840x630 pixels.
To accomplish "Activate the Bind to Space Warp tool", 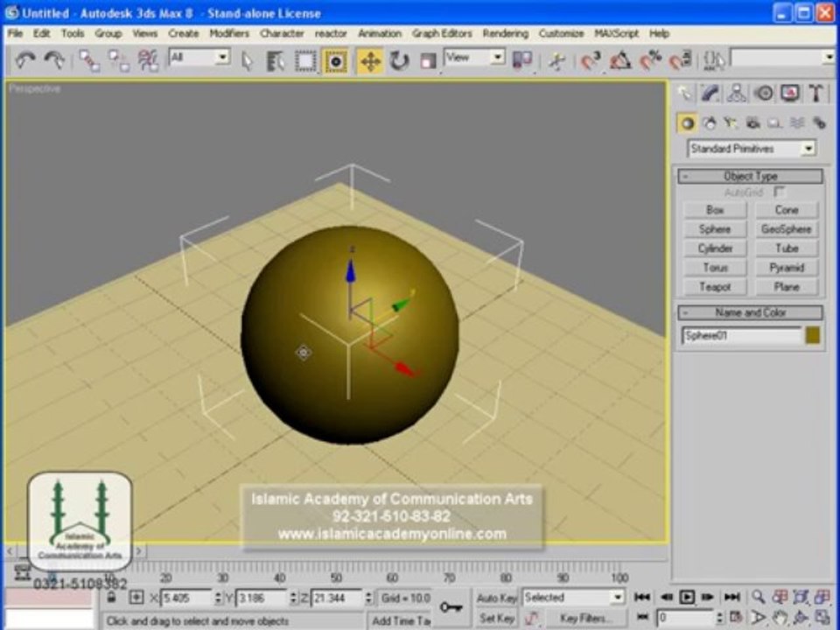I will coord(148,60).
